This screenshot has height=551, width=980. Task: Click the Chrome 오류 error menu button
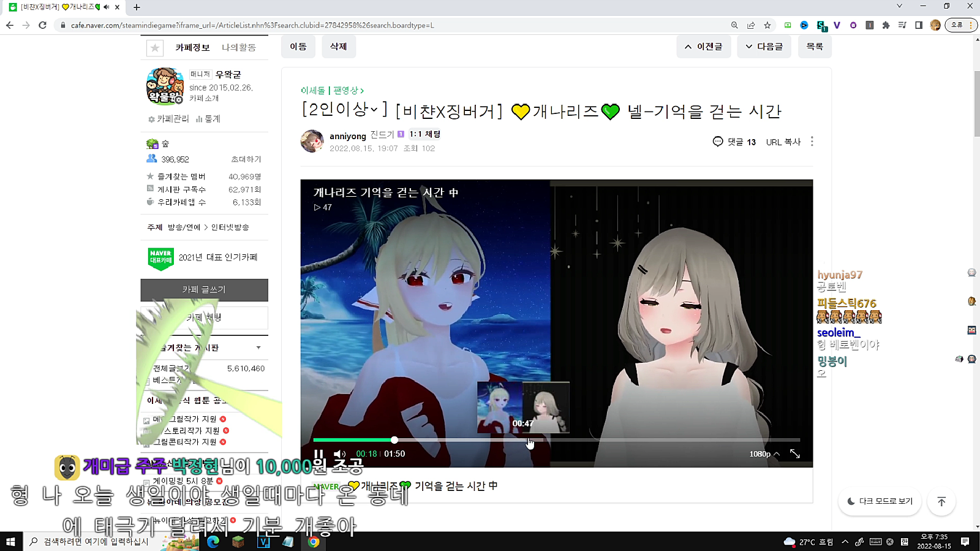point(961,25)
